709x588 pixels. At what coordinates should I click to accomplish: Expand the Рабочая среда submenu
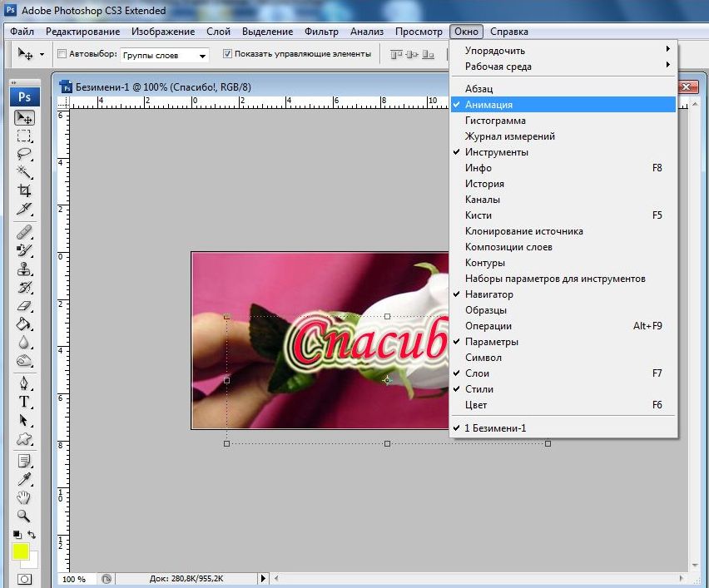coord(563,67)
